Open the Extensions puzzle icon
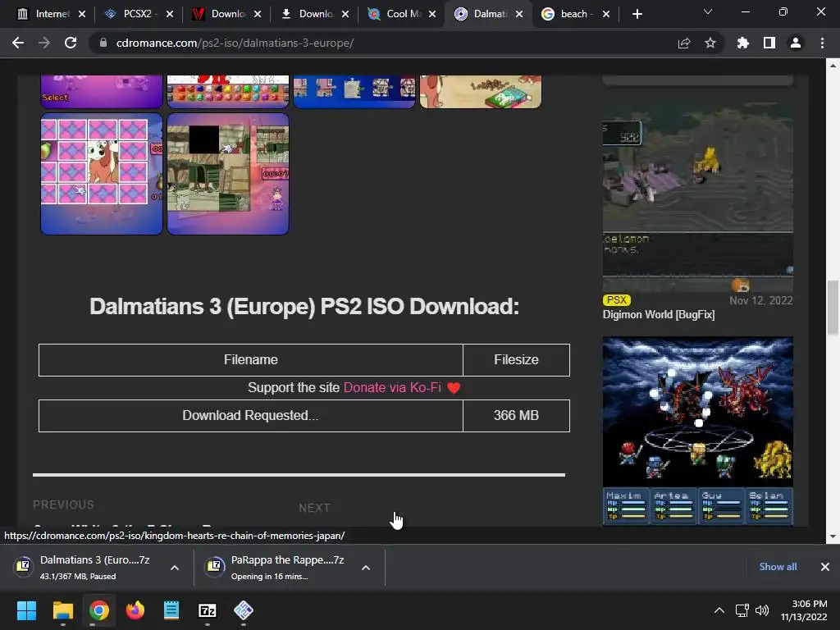 click(x=743, y=43)
